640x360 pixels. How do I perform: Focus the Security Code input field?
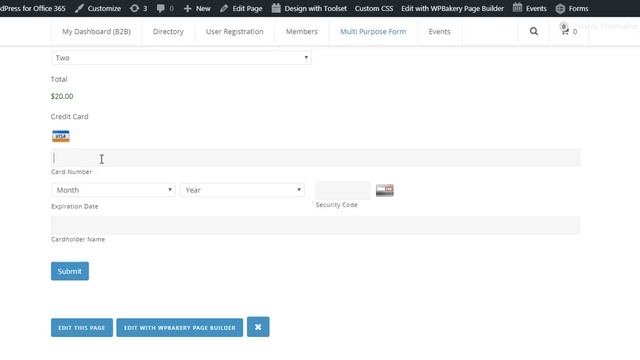point(343,190)
